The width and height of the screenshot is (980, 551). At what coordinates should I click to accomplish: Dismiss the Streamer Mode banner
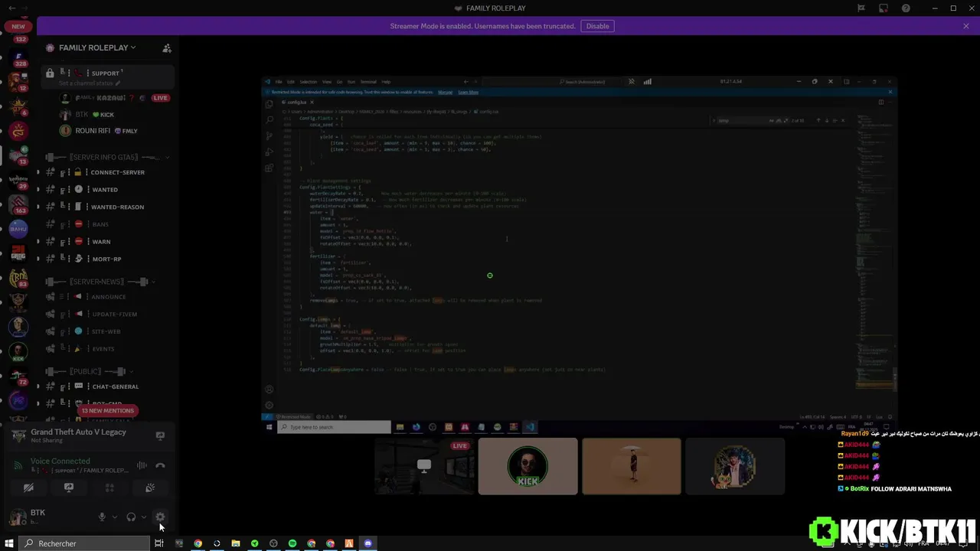pyautogui.click(x=966, y=26)
